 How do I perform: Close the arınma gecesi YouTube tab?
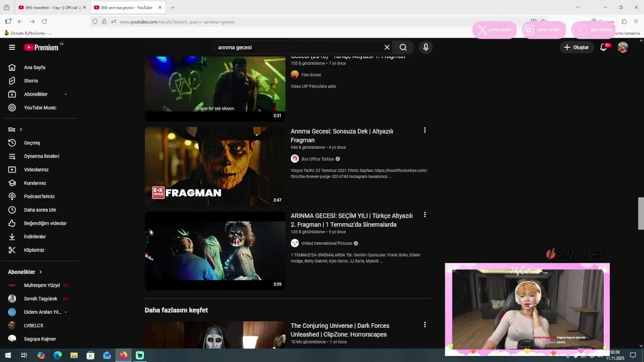(x=160, y=8)
